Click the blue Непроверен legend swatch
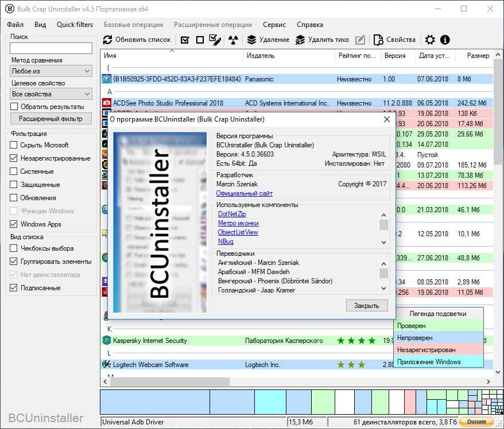Screen dimensions: 504x429 point(439,338)
